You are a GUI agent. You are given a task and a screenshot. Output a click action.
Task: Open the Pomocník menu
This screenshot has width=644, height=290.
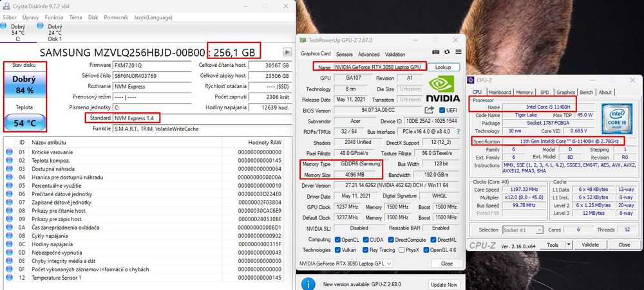(116, 17)
